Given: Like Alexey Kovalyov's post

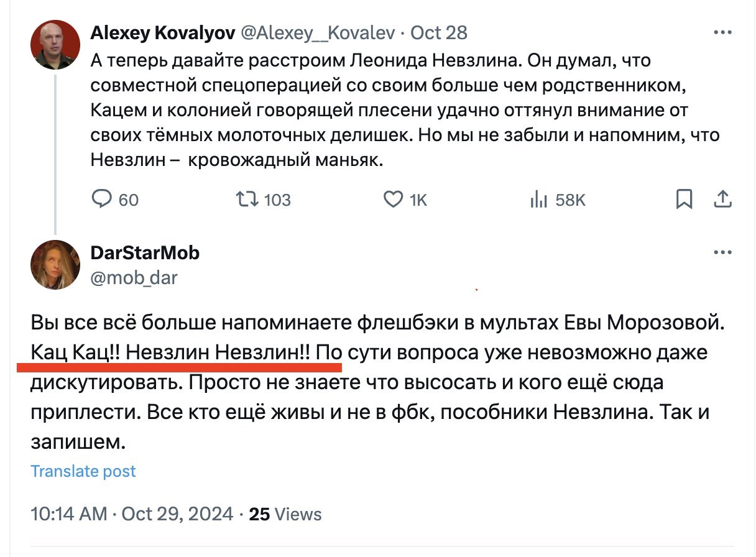Looking at the screenshot, I should (x=392, y=199).
